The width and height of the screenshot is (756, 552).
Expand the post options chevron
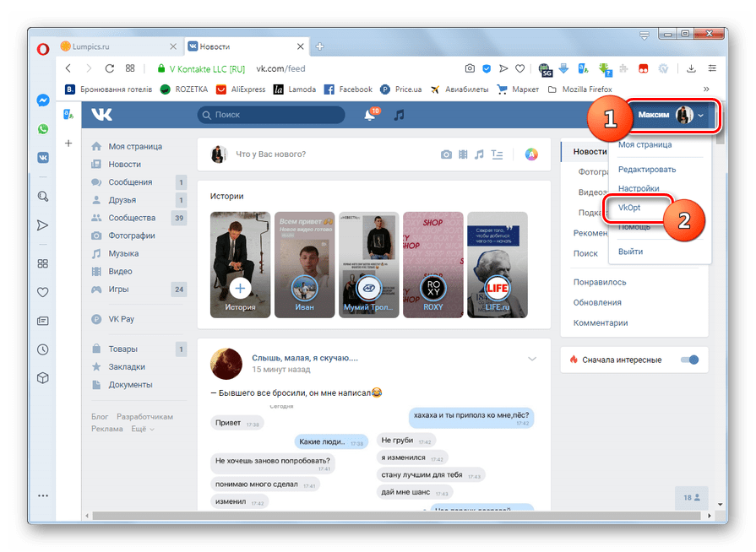pyautogui.click(x=532, y=359)
